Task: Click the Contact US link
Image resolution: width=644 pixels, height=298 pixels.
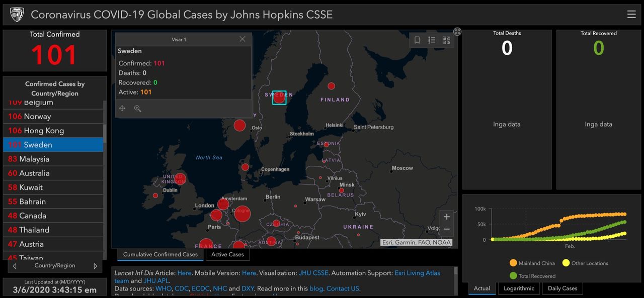Action: click(343, 289)
